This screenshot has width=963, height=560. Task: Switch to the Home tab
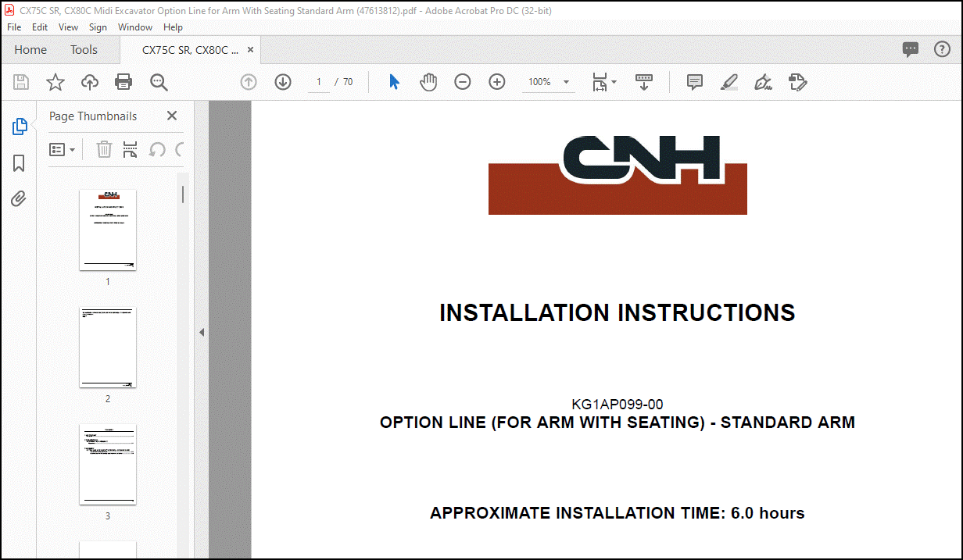30,49
